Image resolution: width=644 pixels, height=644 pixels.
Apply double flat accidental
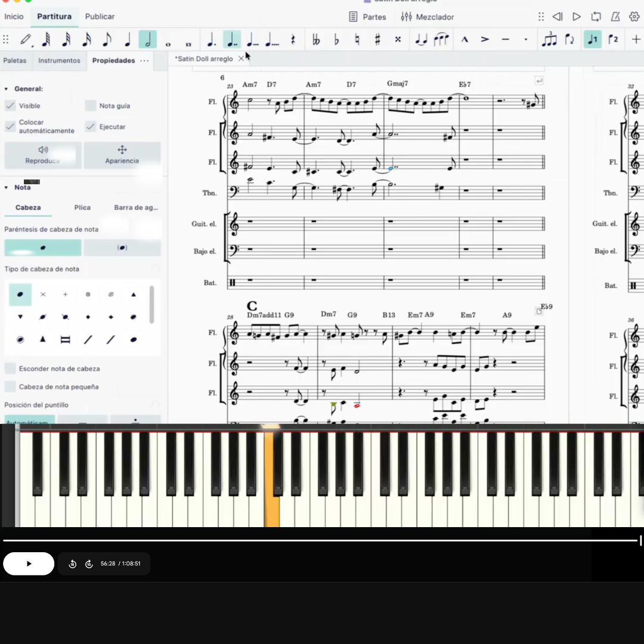[316, 39]
